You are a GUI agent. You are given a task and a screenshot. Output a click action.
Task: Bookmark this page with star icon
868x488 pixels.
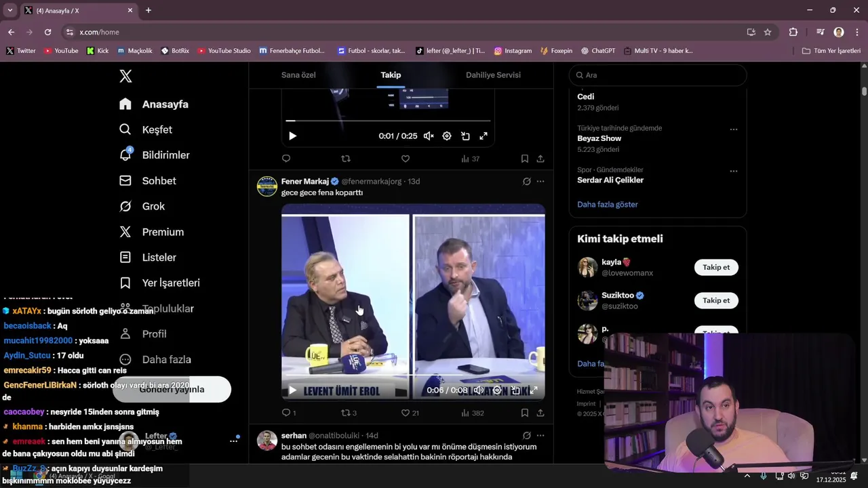(768, 32)
